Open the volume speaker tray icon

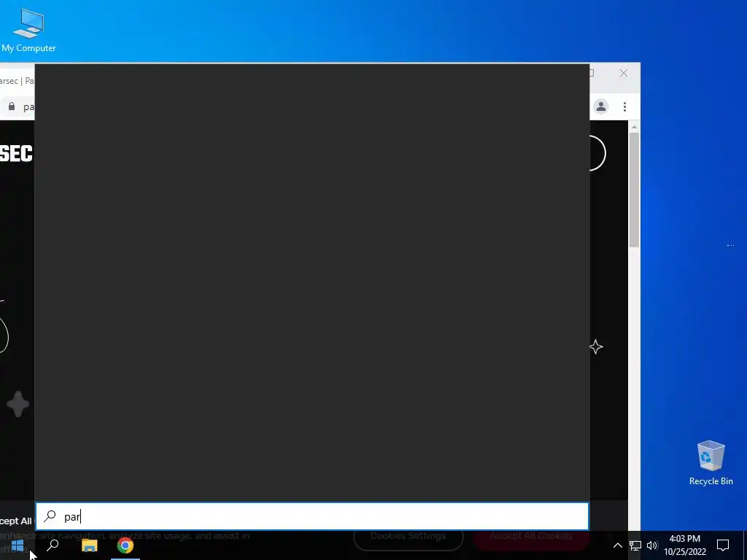click(652, 545)
